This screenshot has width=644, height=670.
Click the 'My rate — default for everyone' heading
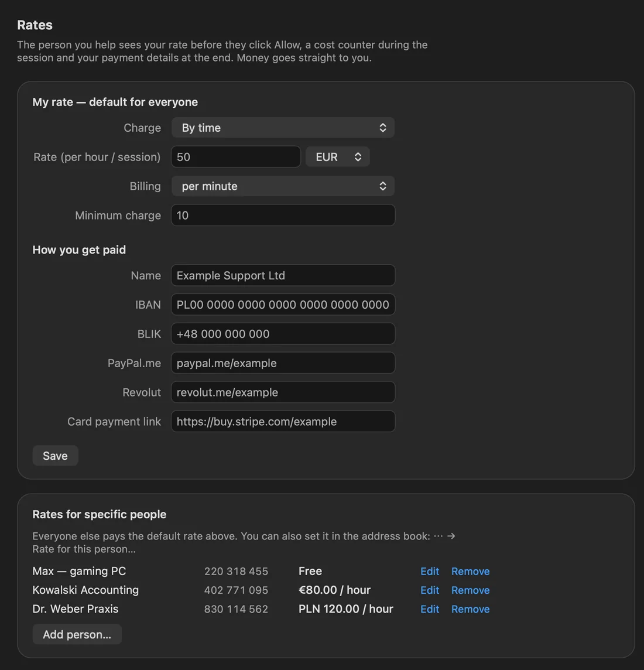[x=115, y=102]
